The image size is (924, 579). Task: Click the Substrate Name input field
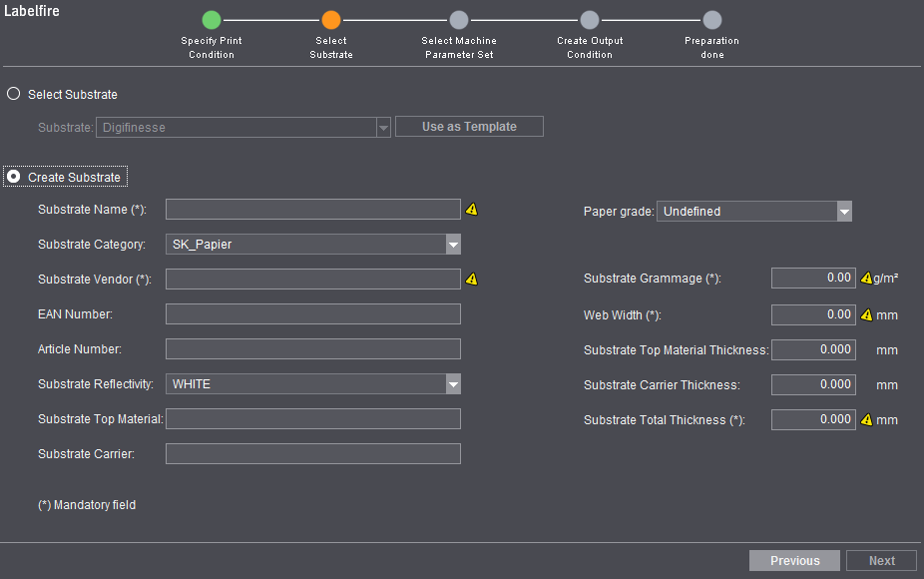pyautogui.click(x=313, y=210)
